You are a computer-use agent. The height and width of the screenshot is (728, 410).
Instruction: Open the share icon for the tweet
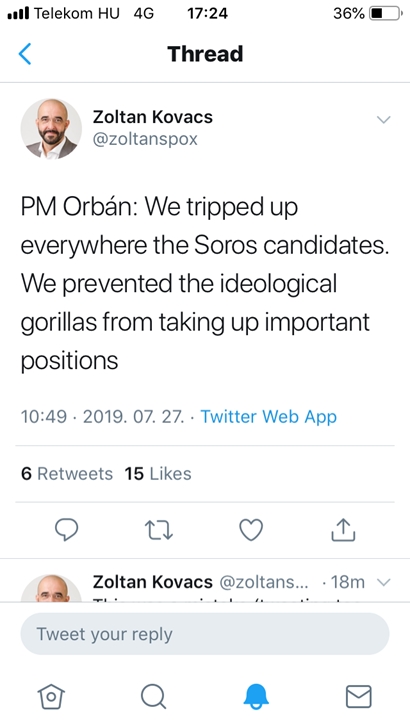[343, 530]
